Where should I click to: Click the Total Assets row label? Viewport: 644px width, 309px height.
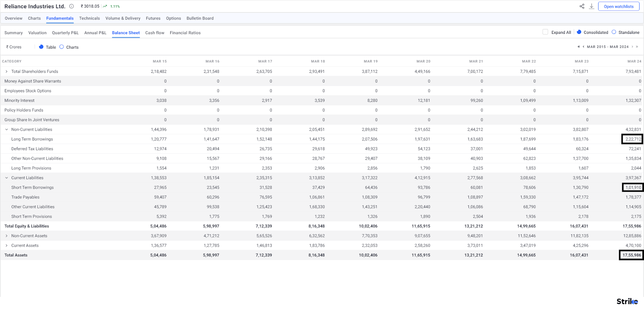pyautogui.click(x=16, y=255)
